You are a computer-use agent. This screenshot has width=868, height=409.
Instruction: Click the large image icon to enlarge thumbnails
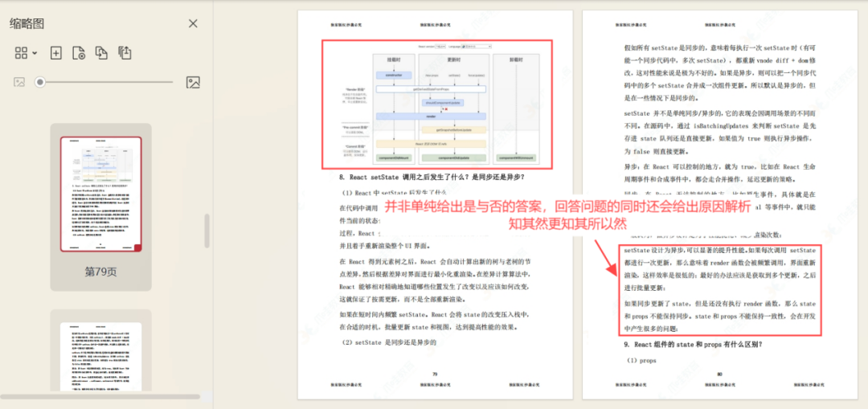tap(193, 83)
